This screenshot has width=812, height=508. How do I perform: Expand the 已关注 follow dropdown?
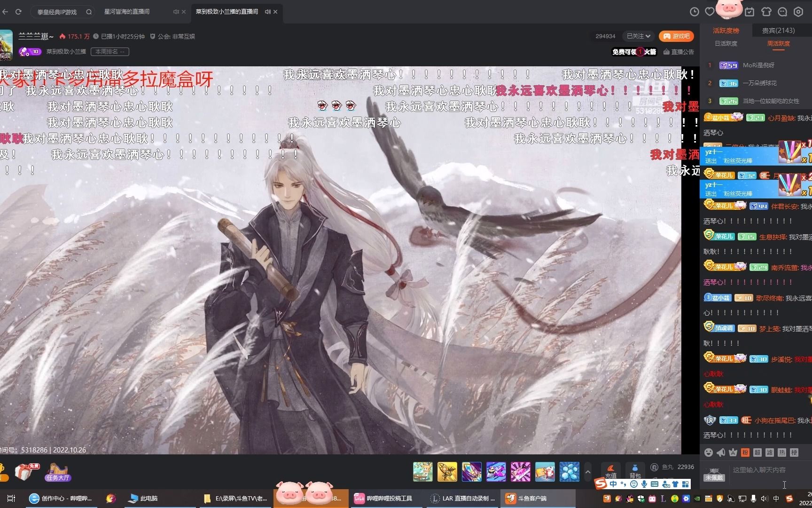click(639, 36)
